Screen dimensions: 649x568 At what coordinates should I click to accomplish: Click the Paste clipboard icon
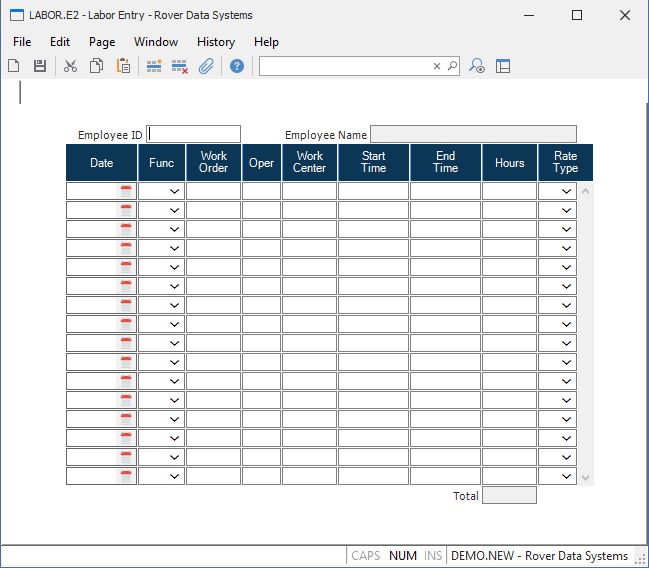point(123,66)
